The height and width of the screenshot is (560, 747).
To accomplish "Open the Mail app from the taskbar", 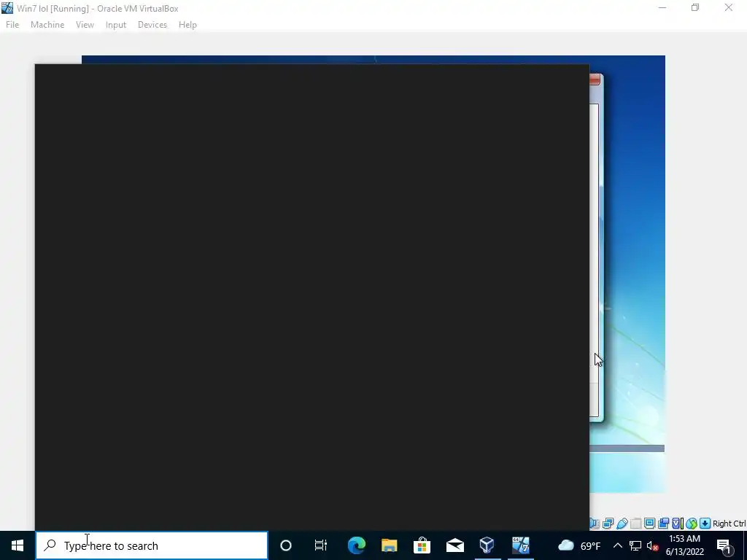I will (x=455, y=545).
